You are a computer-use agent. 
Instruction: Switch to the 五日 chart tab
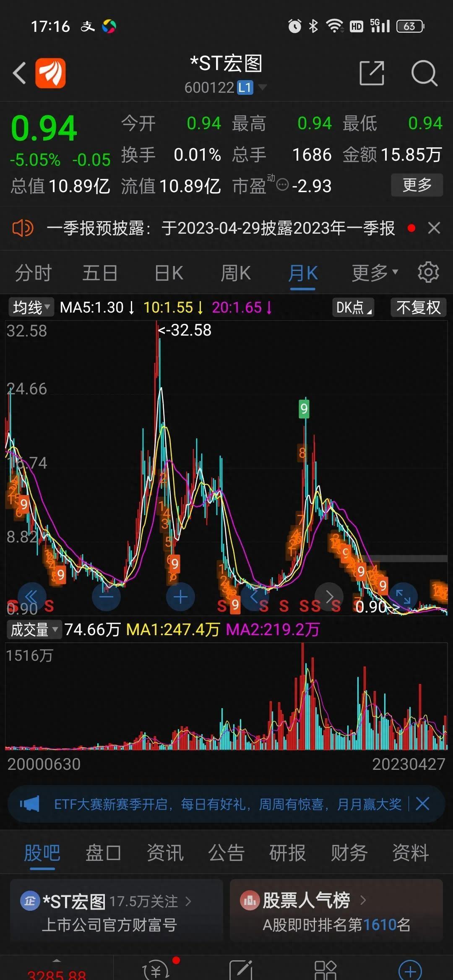100,273
